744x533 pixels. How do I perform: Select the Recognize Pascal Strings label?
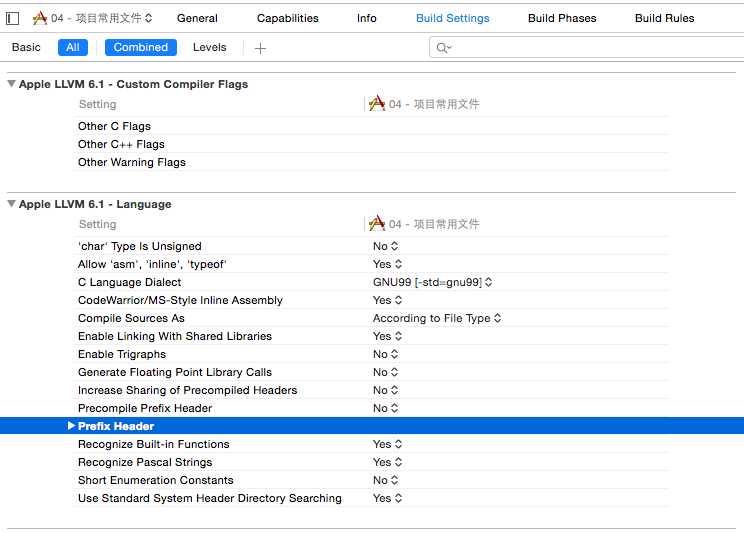point(145,462)
